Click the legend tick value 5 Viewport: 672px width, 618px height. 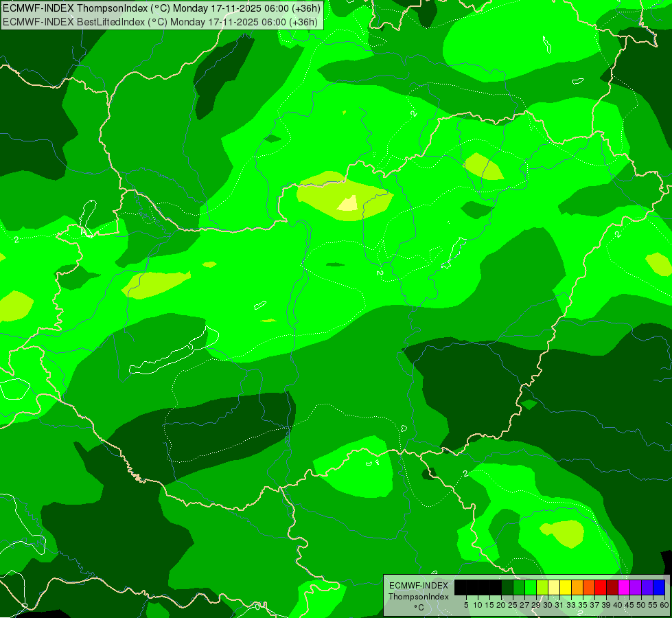[x=466, y=605]
